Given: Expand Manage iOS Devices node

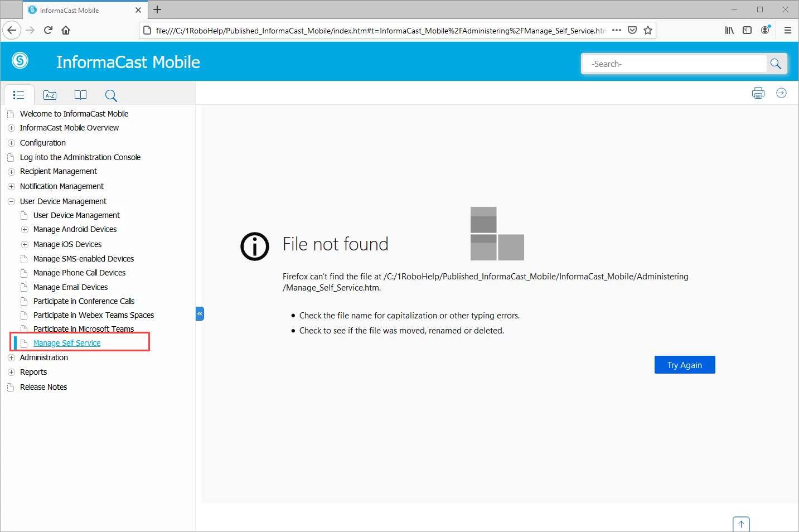Looking at the screenshot, I should (x=25, y=244).
